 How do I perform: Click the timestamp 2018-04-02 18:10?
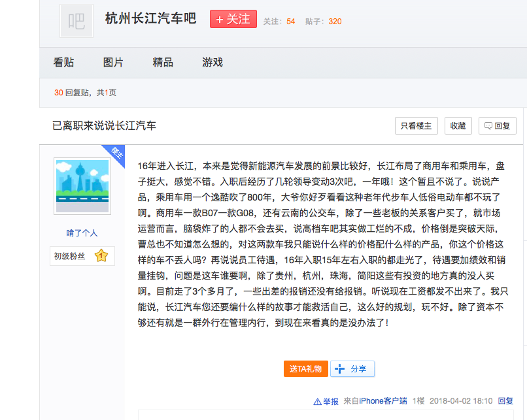coord(461,401)
